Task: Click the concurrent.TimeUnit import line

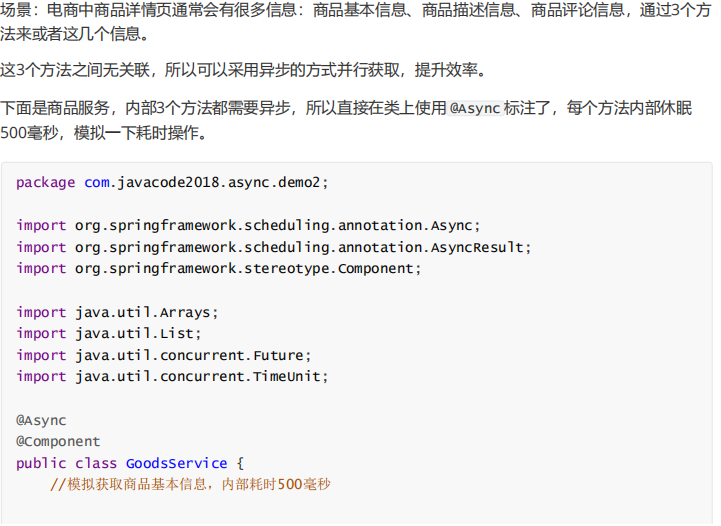Action: click(x=172, y=376)
